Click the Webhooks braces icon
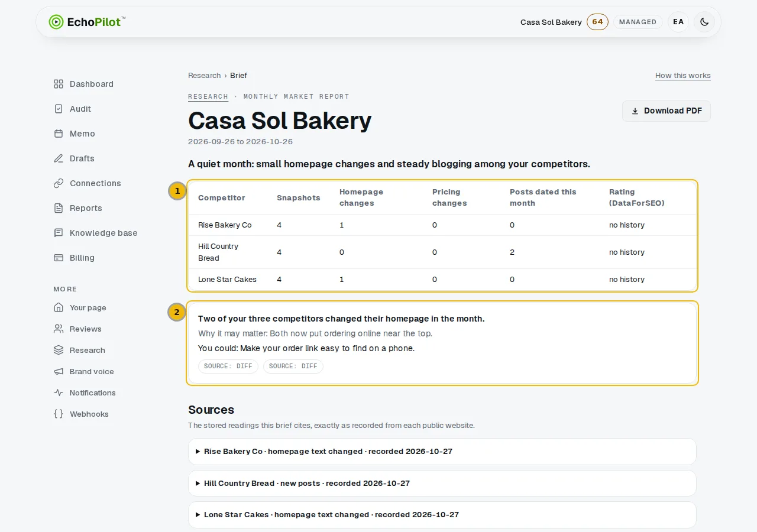This screenshot has height=532, width=757. click(59, 414)
